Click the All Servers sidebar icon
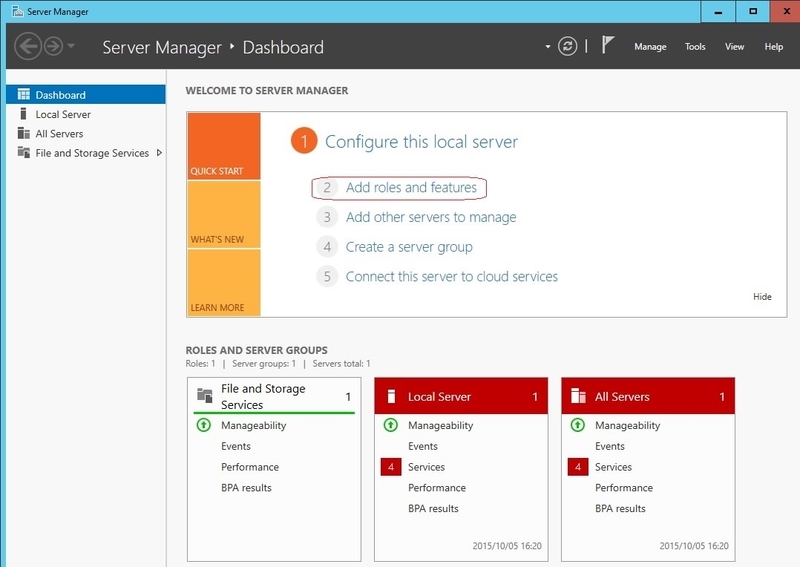Screen dimensions: 800x567 click(23, 133)
